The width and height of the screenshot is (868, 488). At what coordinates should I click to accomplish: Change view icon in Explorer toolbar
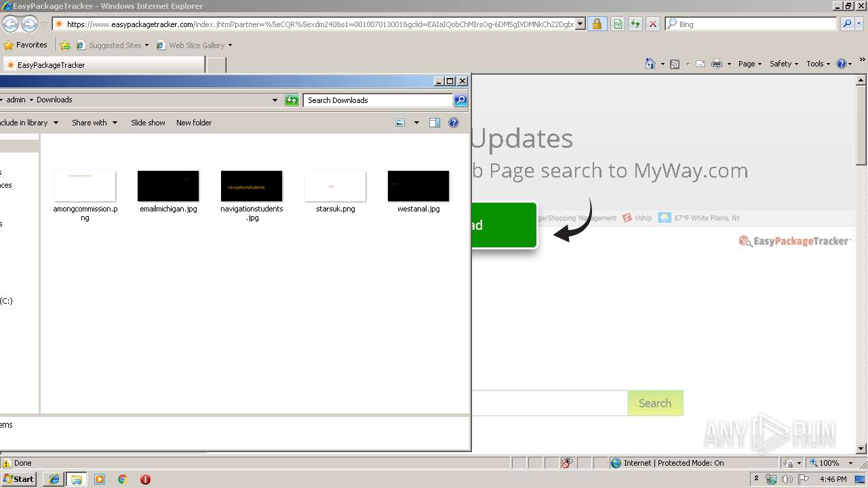tap(400, 123)
